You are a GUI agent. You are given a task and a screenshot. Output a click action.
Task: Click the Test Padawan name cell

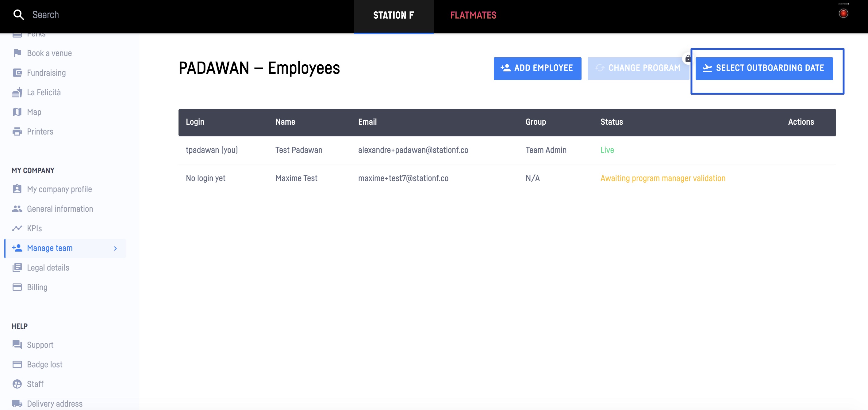pos(298,150)
